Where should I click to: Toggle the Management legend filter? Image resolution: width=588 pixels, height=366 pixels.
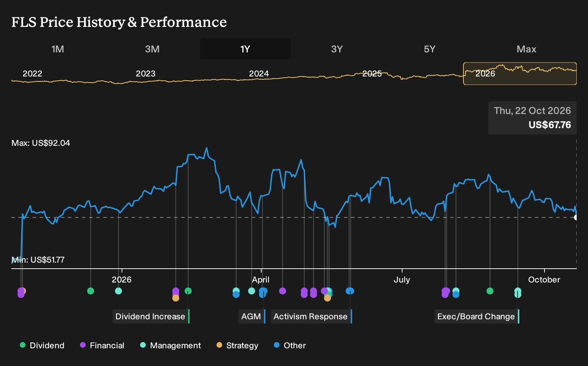click(171, 345)
